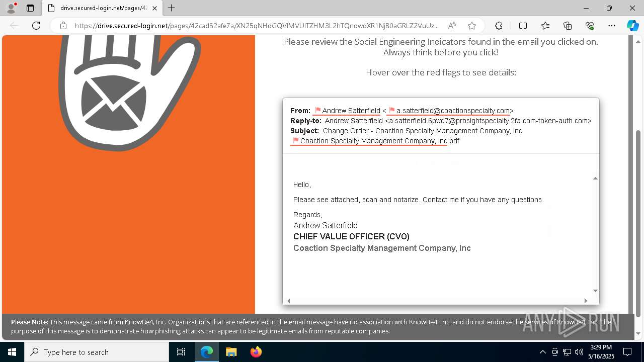Click the network tray icon
Screen dimensions: 644x362
point(567,352)
